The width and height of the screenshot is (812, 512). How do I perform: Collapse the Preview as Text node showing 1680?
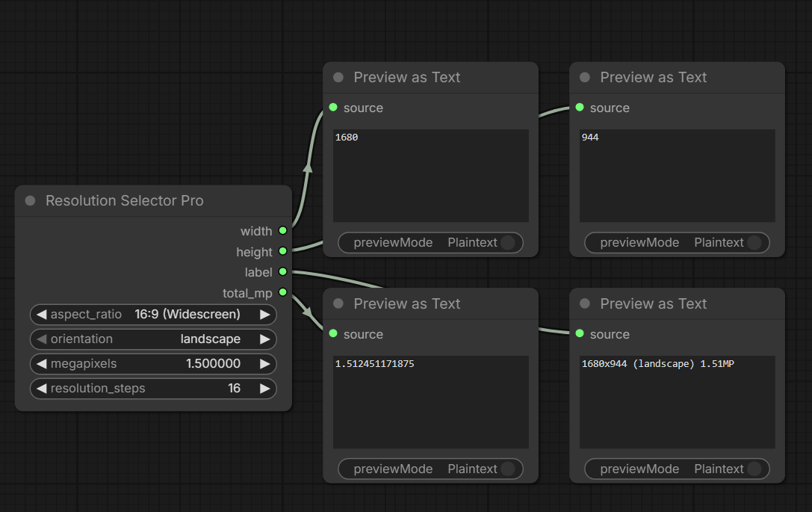click(x=338, y=77)
